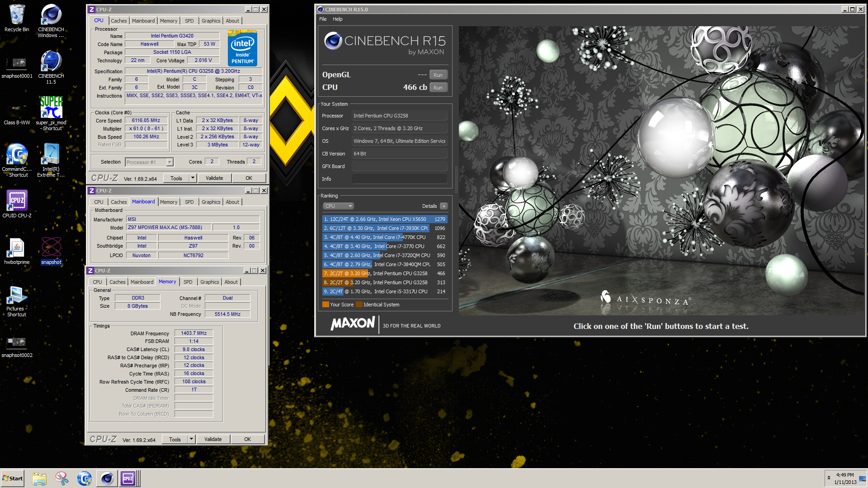Click Validate in top CPU-Z window
Image resolution: width=868 pixels, height=488 pixels.
214,178
